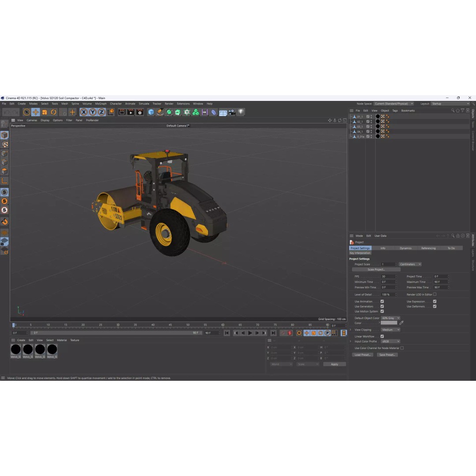
Task: Go to end of animation
Action: (x=273, y=333)
